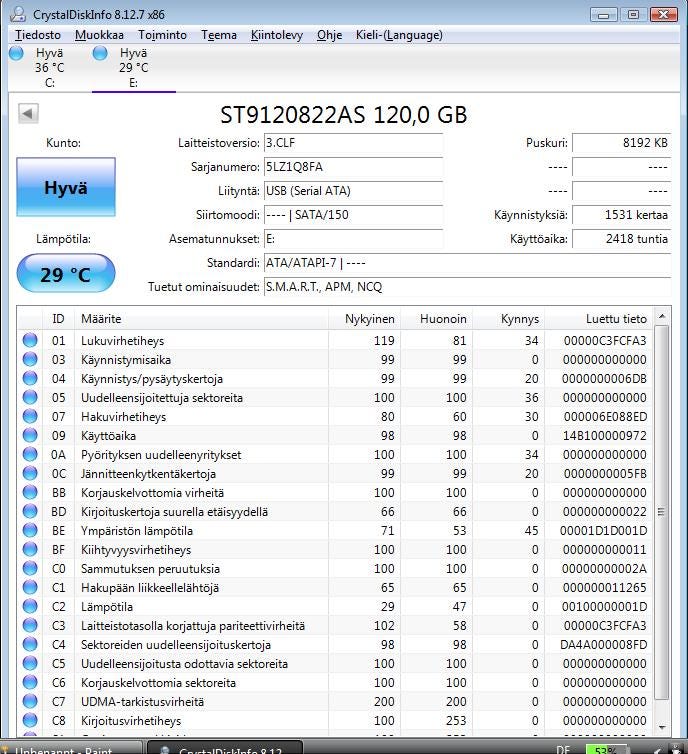Click status orb for Hakuvirhetiheys row

(30, 416)
